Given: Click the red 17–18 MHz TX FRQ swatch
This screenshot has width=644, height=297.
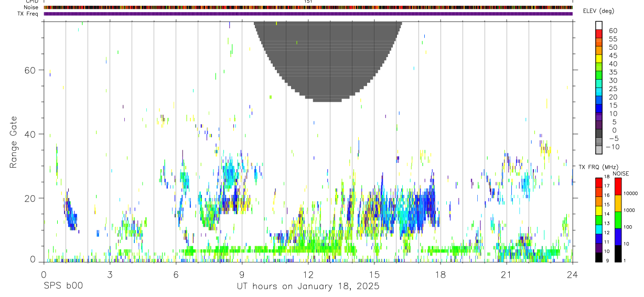Looking at the screenshot, I should click(599, 181).
